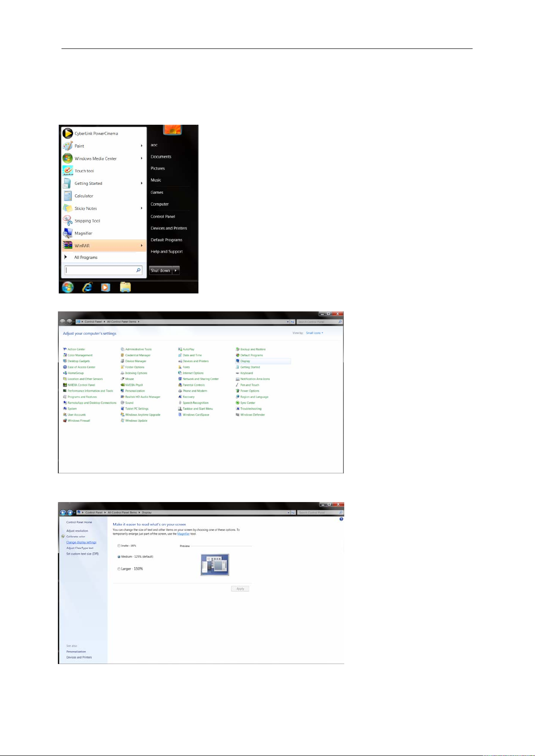This screenshot has width=535, height=756.
Task: Click the user account picture in Start menu
Action: tap(172, 130)
